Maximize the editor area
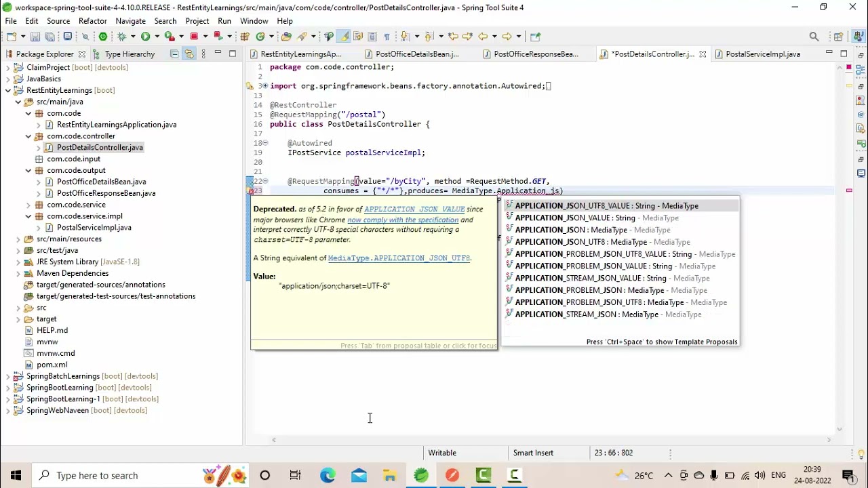 [x=844, y=53]
